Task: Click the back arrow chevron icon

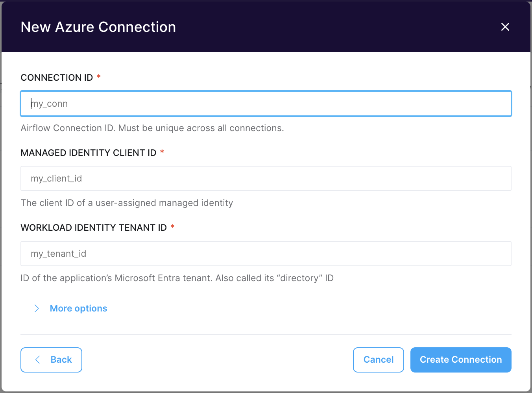Action: [38, 360]
